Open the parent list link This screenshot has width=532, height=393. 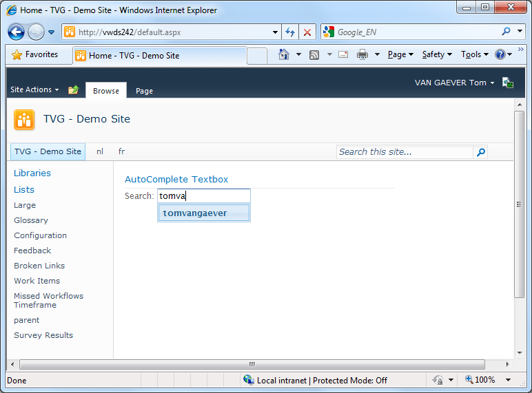click(26, 320)
